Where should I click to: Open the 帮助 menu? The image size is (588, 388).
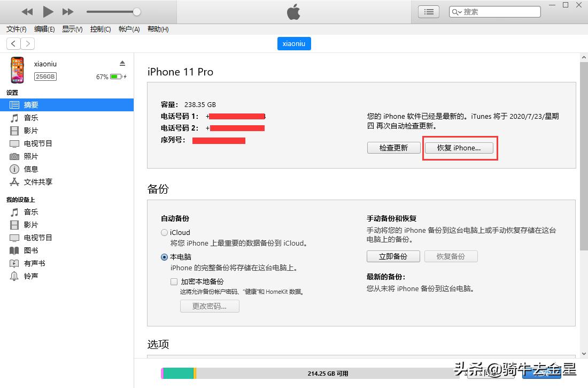tap(157, 29)
